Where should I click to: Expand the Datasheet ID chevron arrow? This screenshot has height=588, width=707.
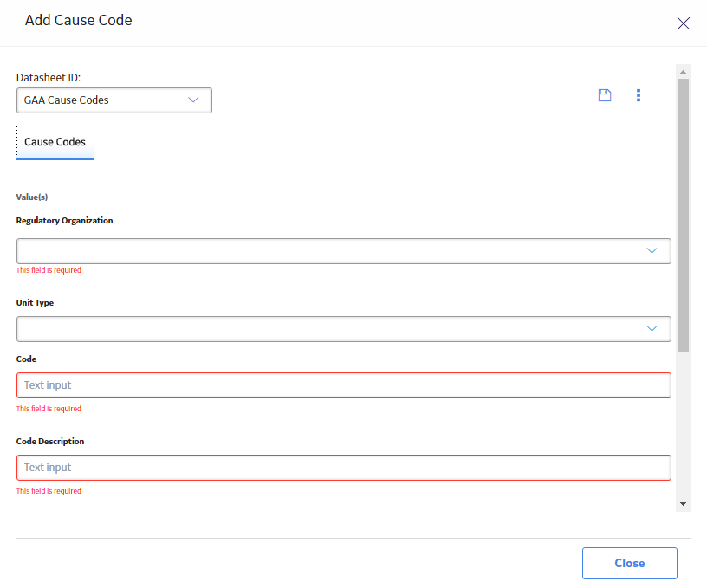coord(193,100)
